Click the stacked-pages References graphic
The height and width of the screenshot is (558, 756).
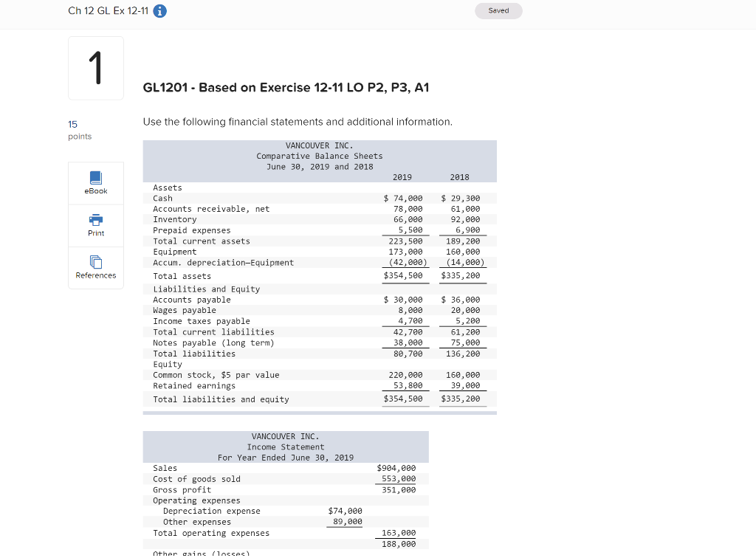tap(95, 261)
